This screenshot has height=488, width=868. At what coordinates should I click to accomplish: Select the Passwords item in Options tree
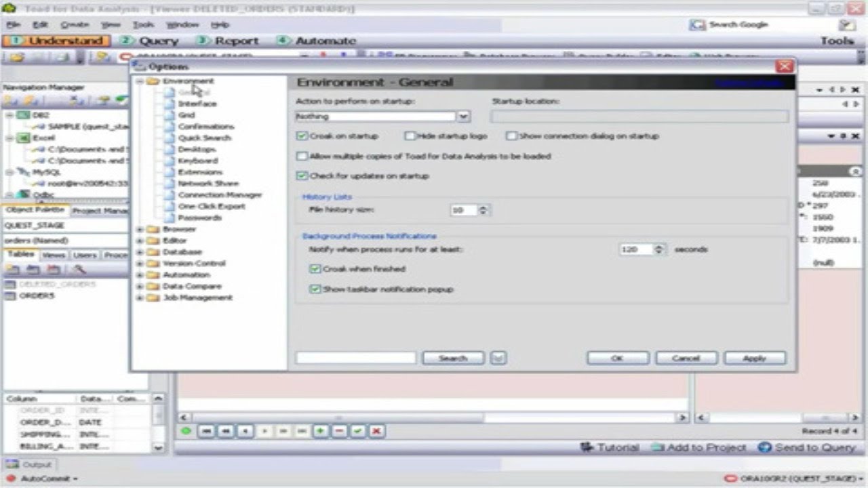[199, 218]
